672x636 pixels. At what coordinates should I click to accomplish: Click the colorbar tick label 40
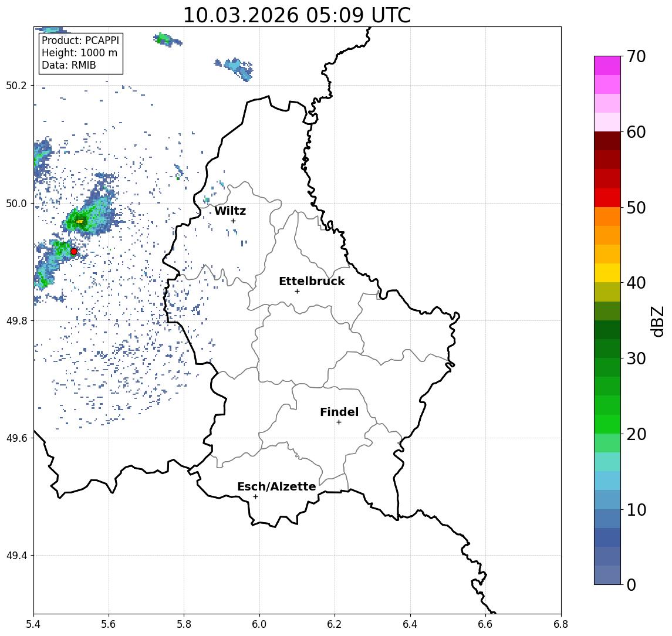tap(636, 283)
